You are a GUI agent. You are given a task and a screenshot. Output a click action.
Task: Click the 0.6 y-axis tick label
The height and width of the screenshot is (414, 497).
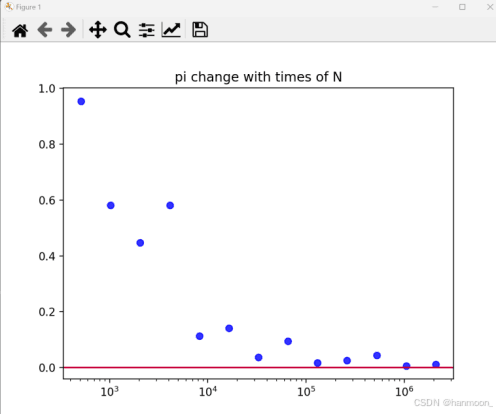tap(47, 200)
